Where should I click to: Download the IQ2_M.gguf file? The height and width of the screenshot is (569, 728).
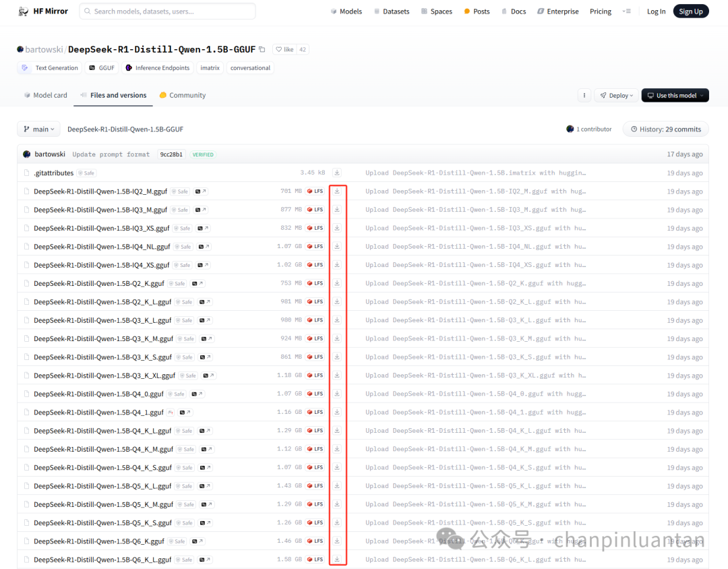[337, 191]
